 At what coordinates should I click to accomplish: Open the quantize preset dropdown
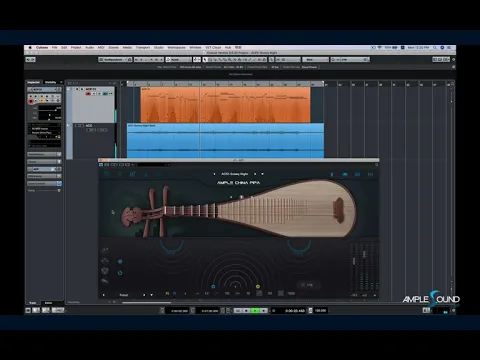353,60
